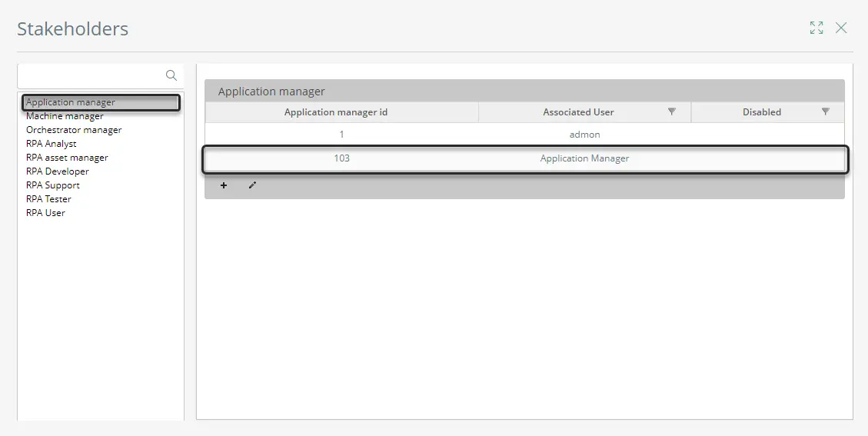The width and height of the screenshot is (868, 436).
Task: Select the row with id 103
Action: point(525,158)
